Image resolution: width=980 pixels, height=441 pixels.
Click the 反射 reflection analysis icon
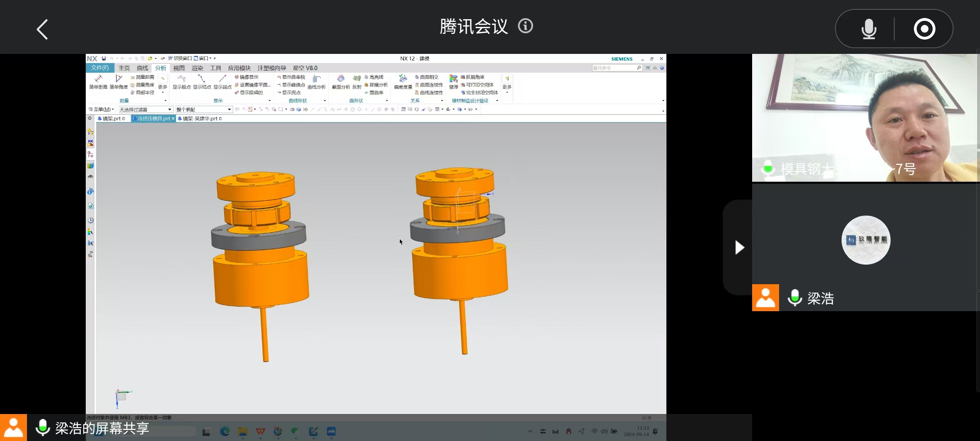[x=357, y=81]
